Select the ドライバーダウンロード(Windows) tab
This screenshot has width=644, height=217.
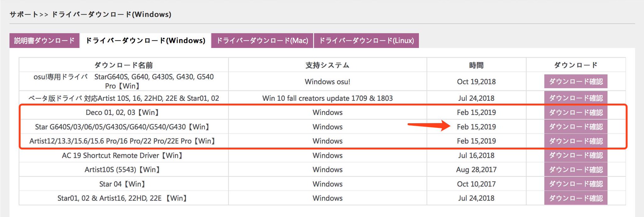pyautogui.click(x=145, y=41)
